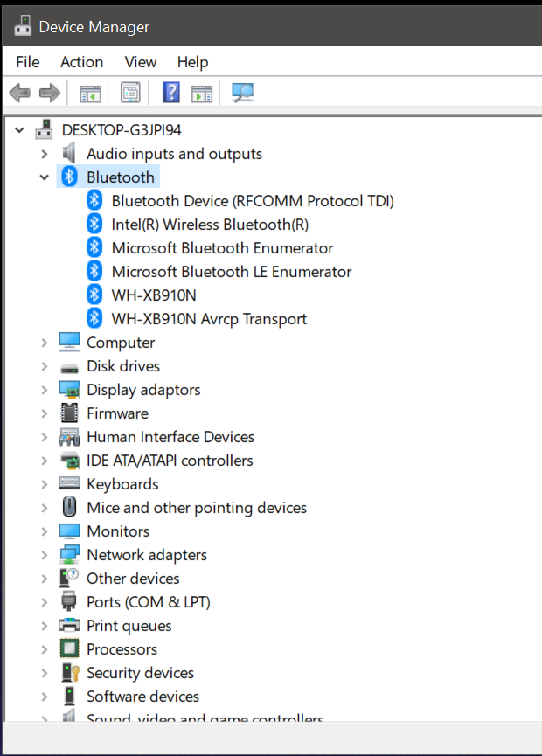Click the Other devices question mark icon
The image size is (542, 756).
point(69,578)
